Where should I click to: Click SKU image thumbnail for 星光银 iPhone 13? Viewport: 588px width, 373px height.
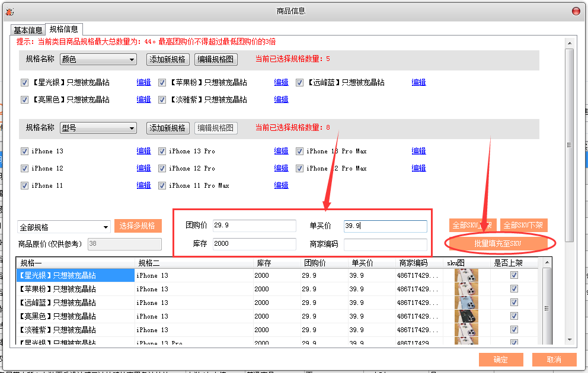point(466,275)
